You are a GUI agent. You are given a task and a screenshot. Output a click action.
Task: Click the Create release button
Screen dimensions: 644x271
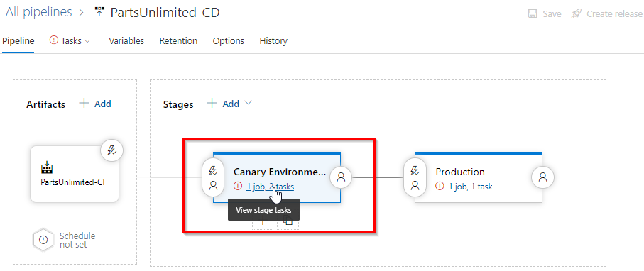coord(606,13)
